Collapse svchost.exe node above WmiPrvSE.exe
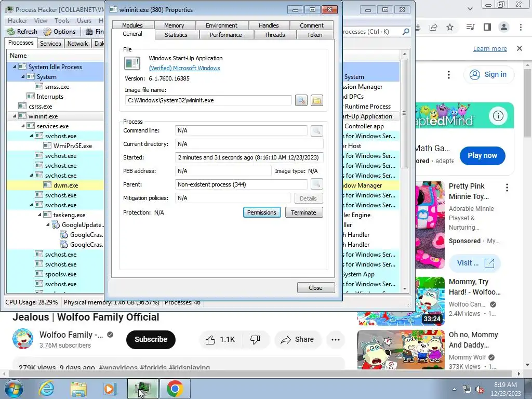This screenshot has height=399, width=532. [31, 136]
